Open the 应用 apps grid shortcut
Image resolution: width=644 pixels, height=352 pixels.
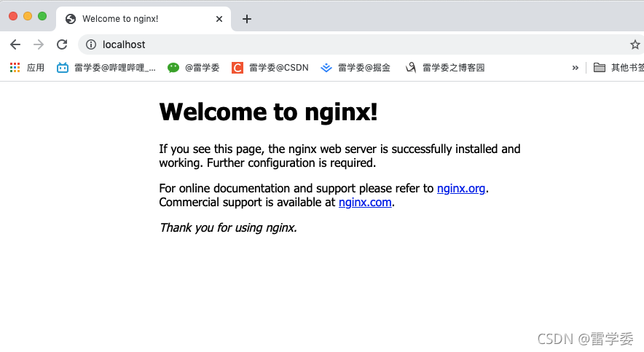[27, 68]
